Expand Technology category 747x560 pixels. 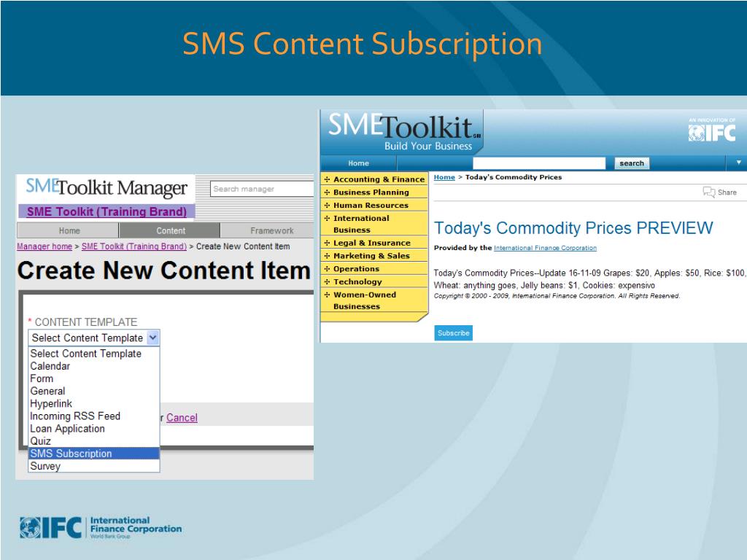[x=374, y=281]
